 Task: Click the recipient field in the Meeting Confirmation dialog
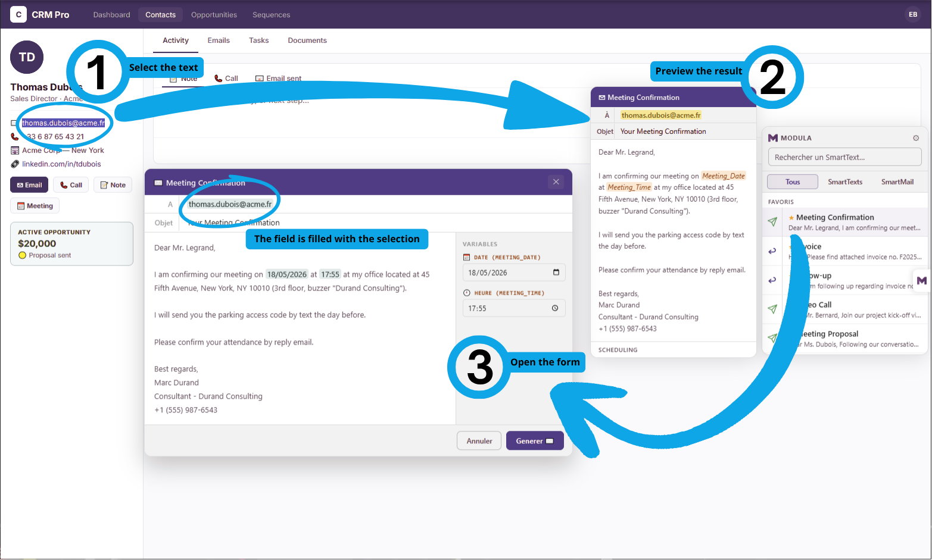(375, 204)
